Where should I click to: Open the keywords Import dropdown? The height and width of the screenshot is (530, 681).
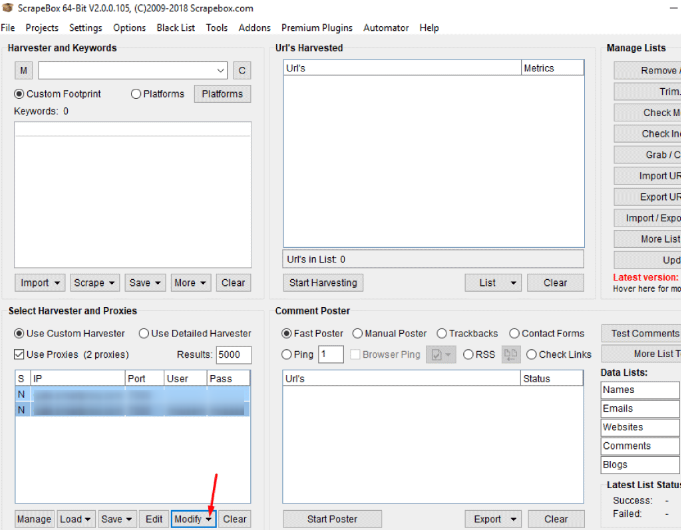[40, 283]
